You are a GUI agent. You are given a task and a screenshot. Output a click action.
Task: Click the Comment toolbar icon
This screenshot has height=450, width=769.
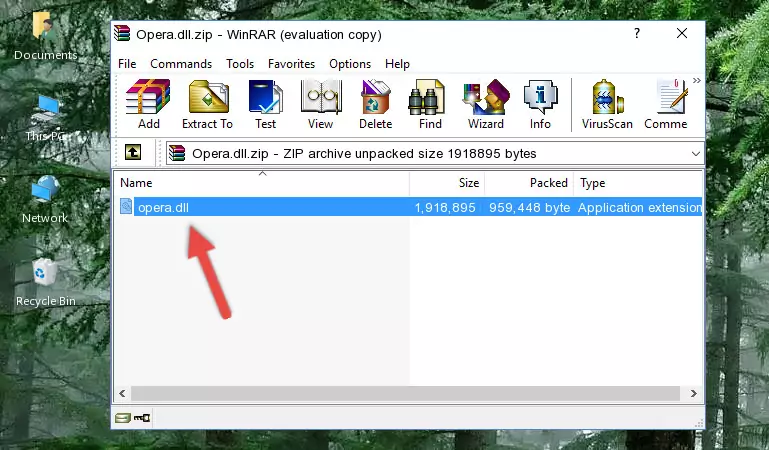[666, 104]
